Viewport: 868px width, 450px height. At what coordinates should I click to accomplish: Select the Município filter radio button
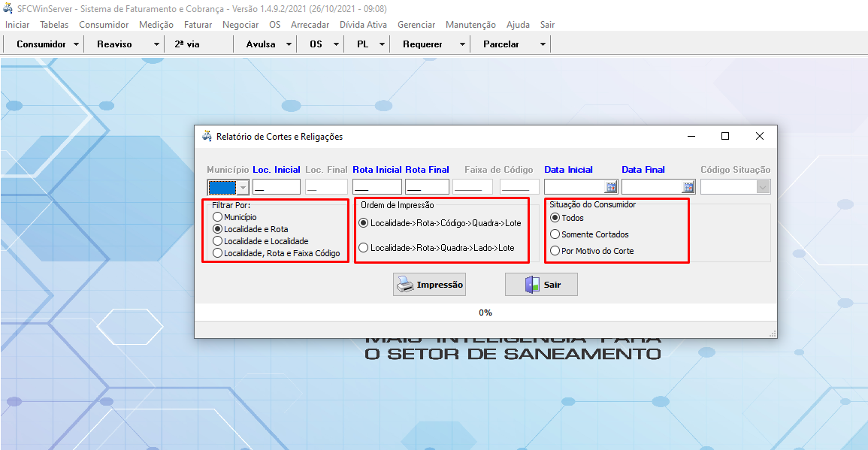pyautogui.click(x=218, y=217)
